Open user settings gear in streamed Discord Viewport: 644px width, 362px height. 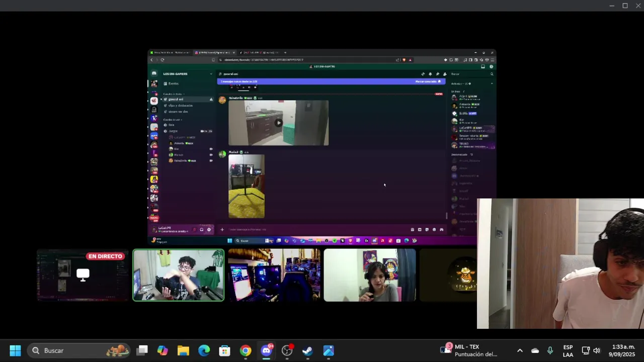click(x=209, y=230)
